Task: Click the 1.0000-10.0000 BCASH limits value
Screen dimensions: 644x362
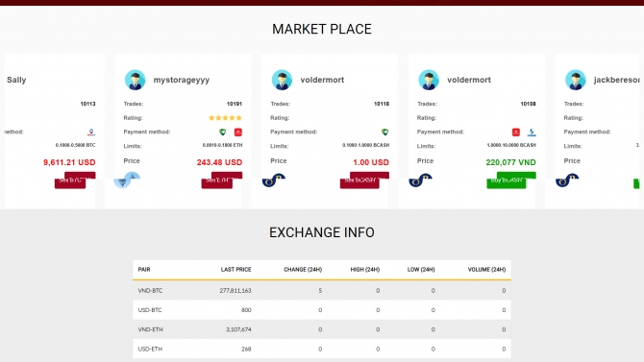Action: click(x=511, y=145)
